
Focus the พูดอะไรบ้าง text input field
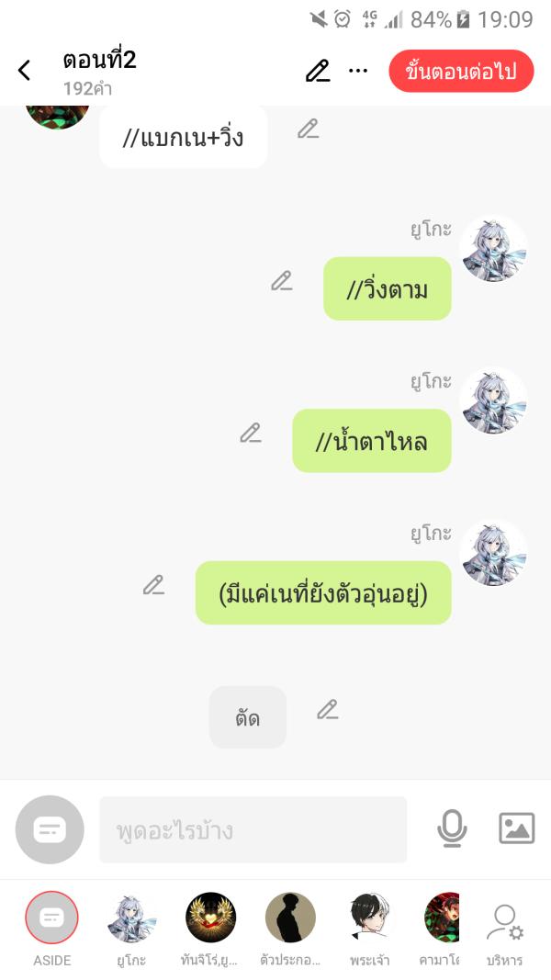[253, 829]
